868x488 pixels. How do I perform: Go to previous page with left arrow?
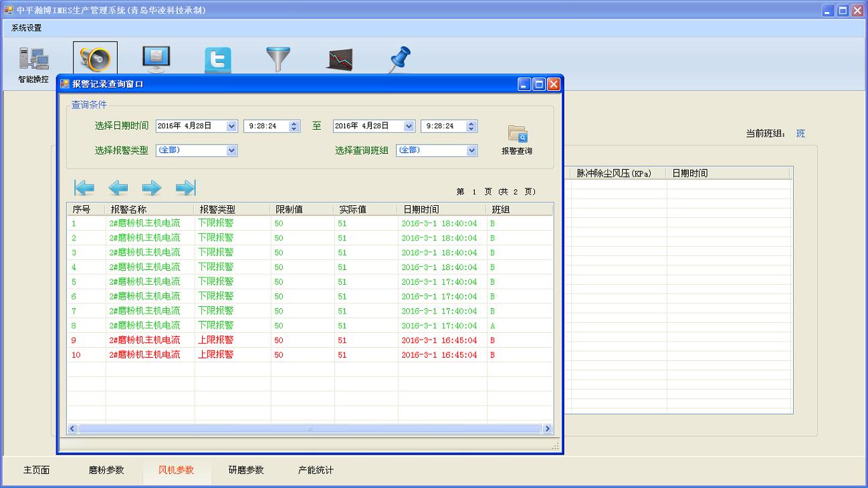tap(118, 188)
